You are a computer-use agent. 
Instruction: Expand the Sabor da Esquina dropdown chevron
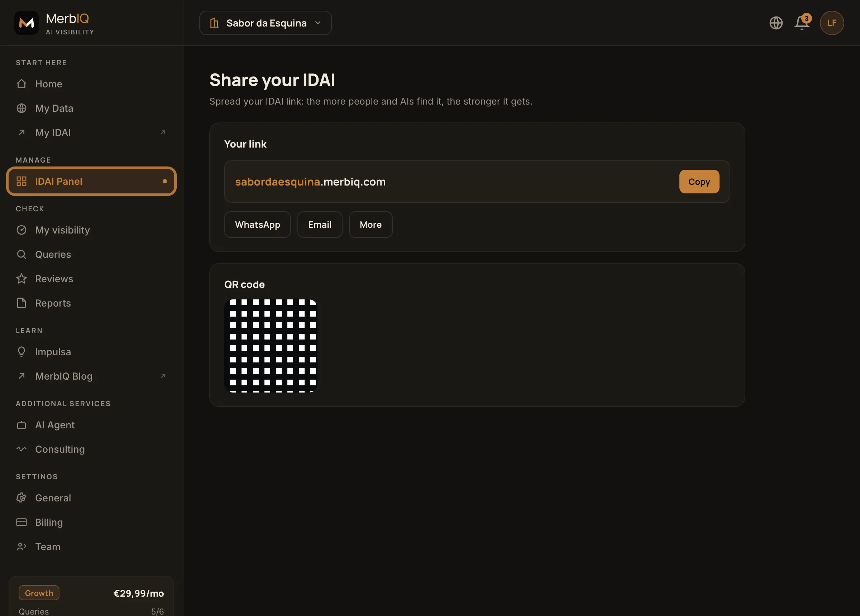(318, 23)
